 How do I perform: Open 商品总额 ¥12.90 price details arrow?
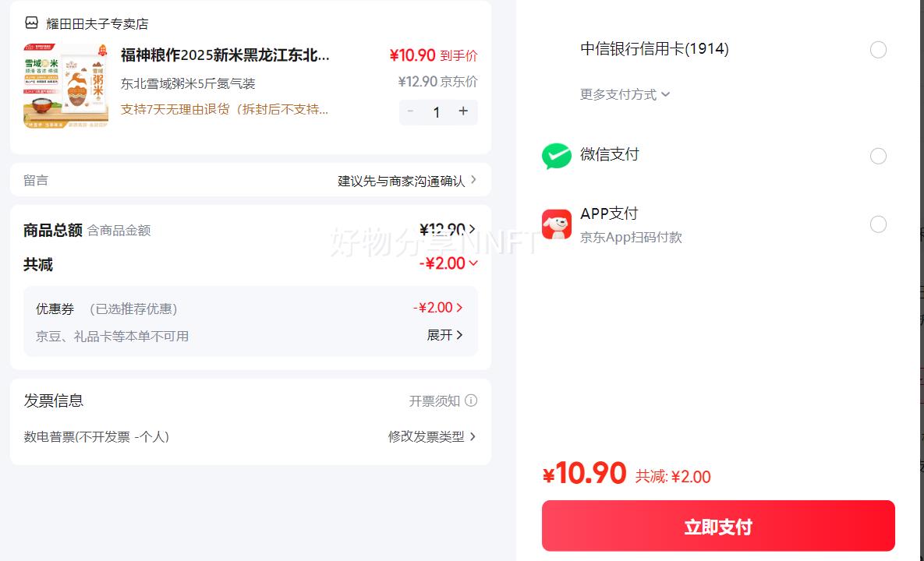click(473, 229)
